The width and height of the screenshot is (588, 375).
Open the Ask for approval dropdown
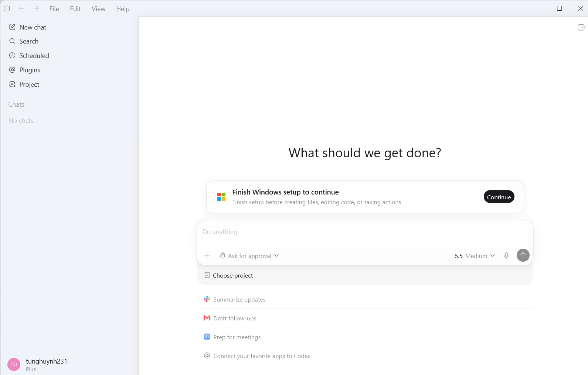(x=249, y=256)
